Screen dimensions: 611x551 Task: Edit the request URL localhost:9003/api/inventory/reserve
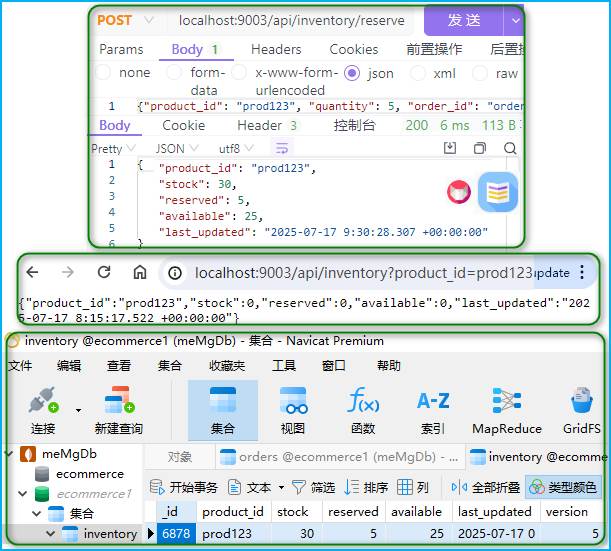coord(291,20)
